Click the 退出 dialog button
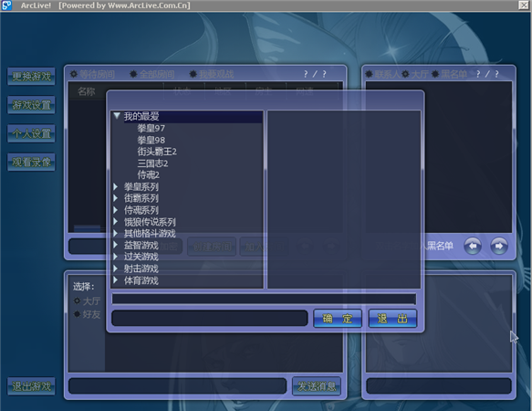This screenshot has height=411, width=532. click(392, 318)
